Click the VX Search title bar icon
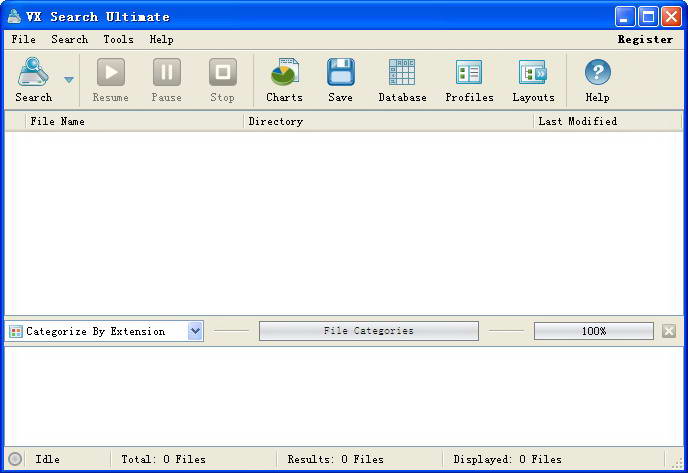688x473 pixels. click(x=14, y=17)
